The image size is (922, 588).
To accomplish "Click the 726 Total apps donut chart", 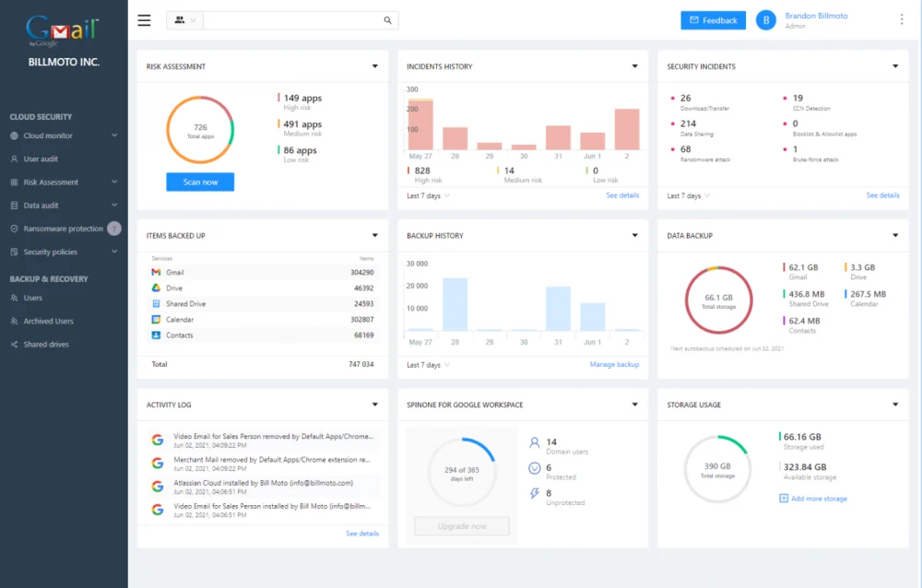I will point(200,130).
